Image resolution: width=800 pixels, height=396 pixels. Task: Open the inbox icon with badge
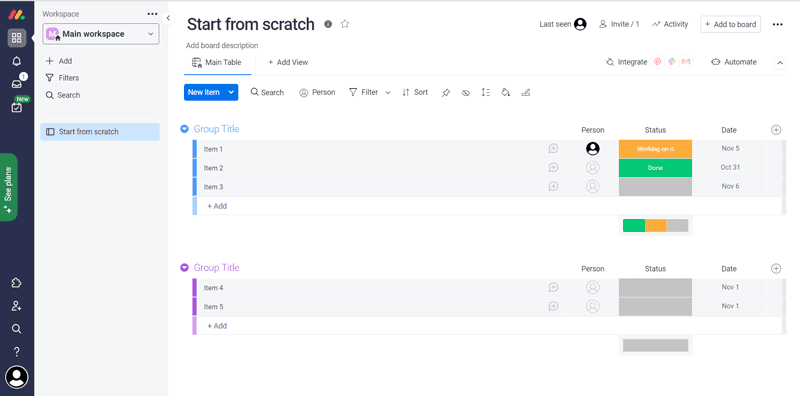[17, 84]
